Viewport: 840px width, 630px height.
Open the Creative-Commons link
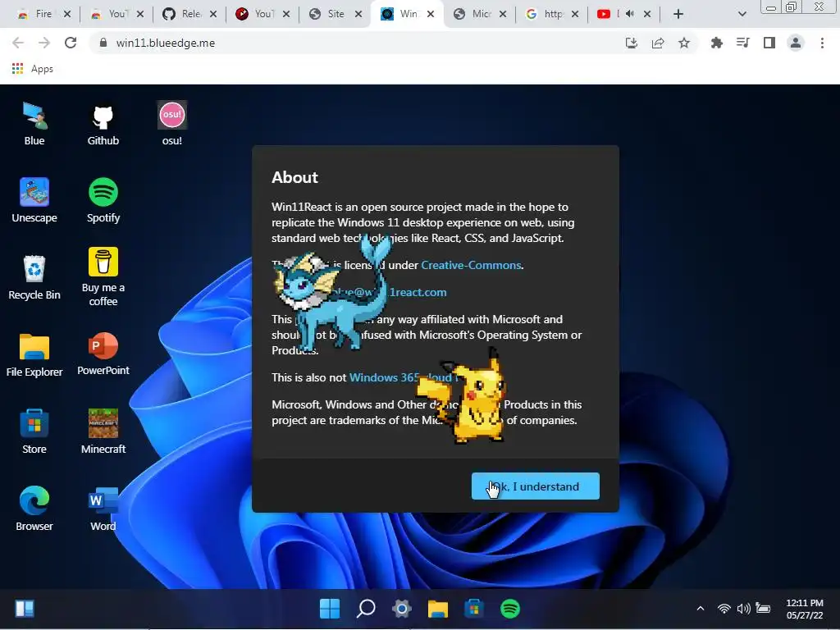[471, 265]
